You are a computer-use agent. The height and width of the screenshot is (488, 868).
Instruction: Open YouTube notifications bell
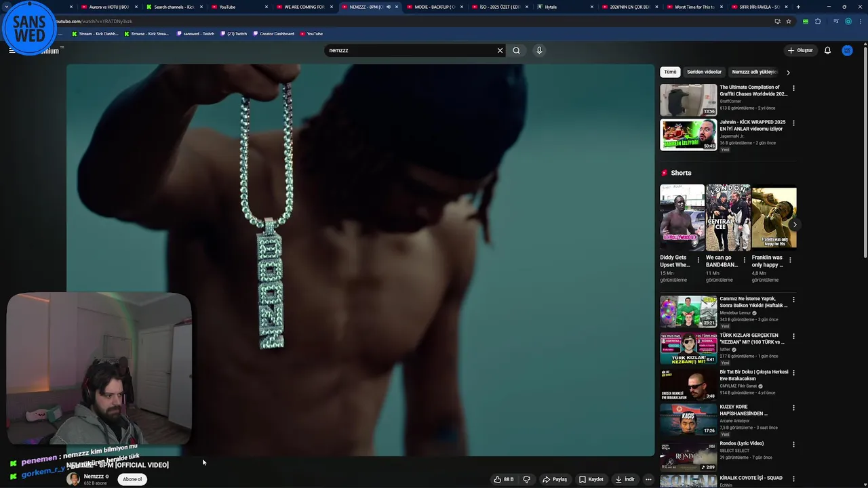click(827, 50)
